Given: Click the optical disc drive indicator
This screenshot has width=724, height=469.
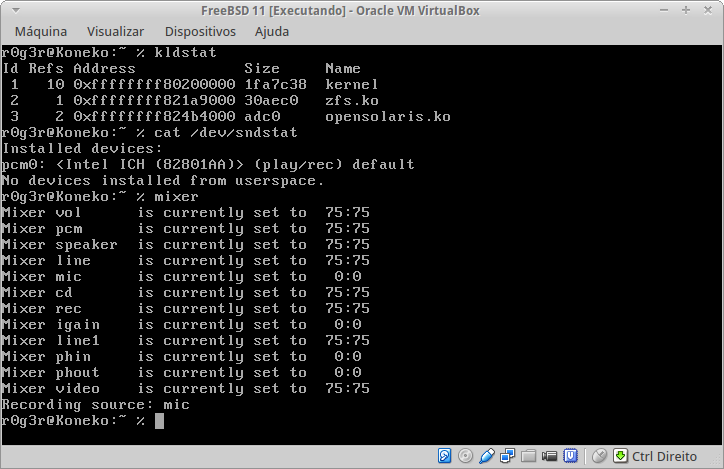Looking at the screenshot, I should [465, 456].
